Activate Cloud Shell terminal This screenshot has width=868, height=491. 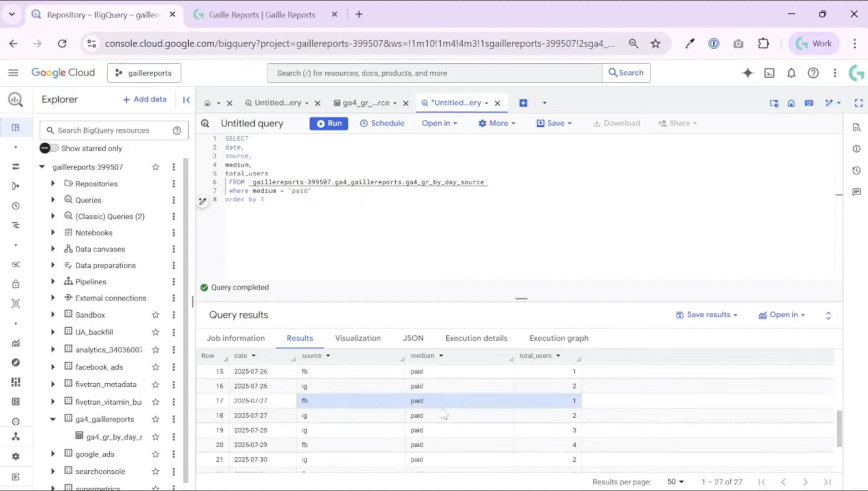click(769, 73)
